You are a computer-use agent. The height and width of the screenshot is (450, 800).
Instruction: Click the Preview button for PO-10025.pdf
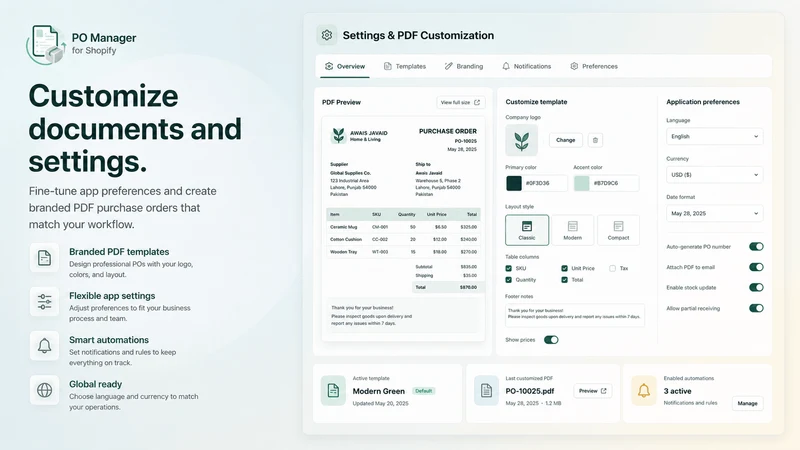tap(592, 391)
